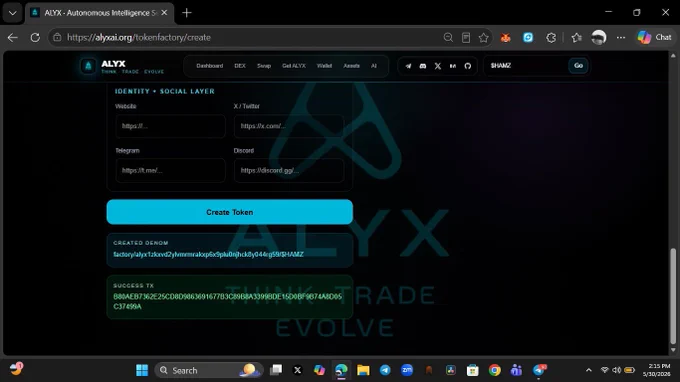This screenshot has height=382, width=680.
Task: Open the AI menu item
Action: (374, 66)
